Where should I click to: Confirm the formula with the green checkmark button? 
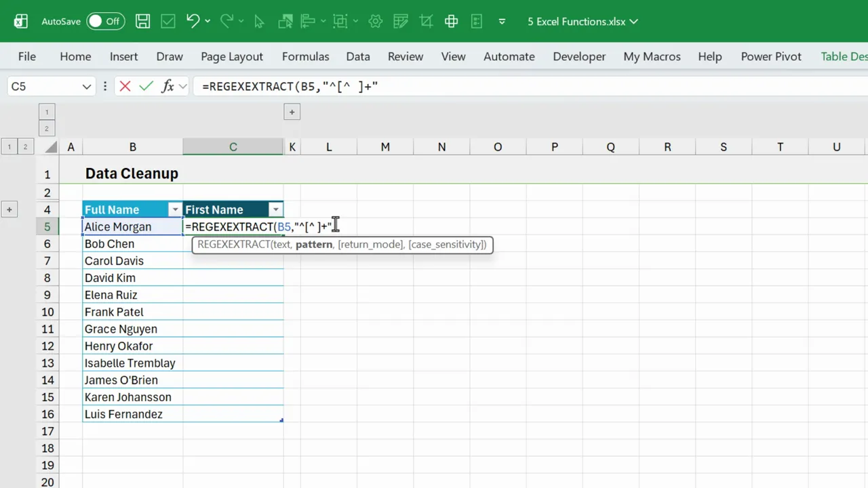(146, 86)
